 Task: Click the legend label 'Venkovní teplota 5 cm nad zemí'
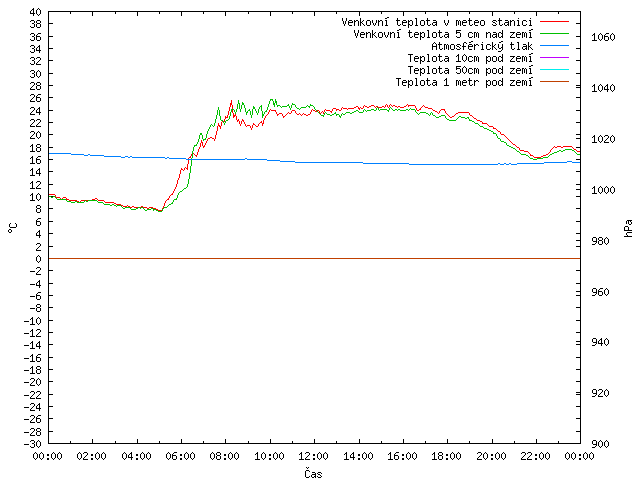point(443,34)
